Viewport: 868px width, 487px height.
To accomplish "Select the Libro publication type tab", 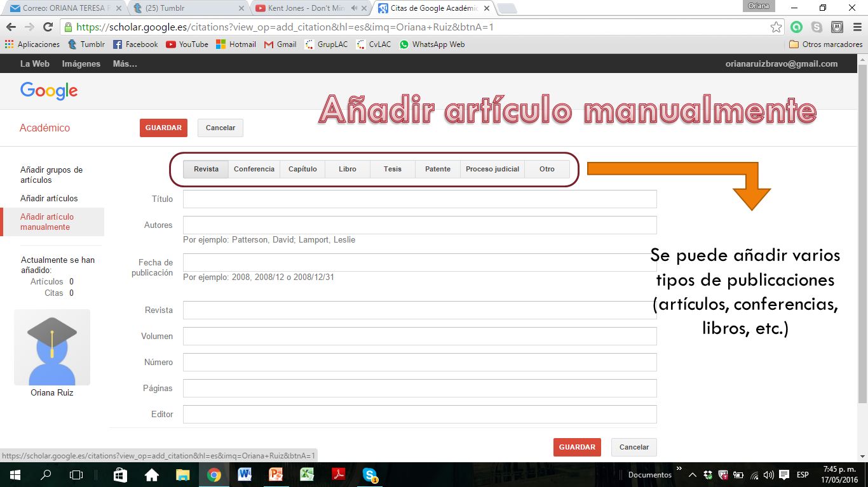I will [348, 169].
